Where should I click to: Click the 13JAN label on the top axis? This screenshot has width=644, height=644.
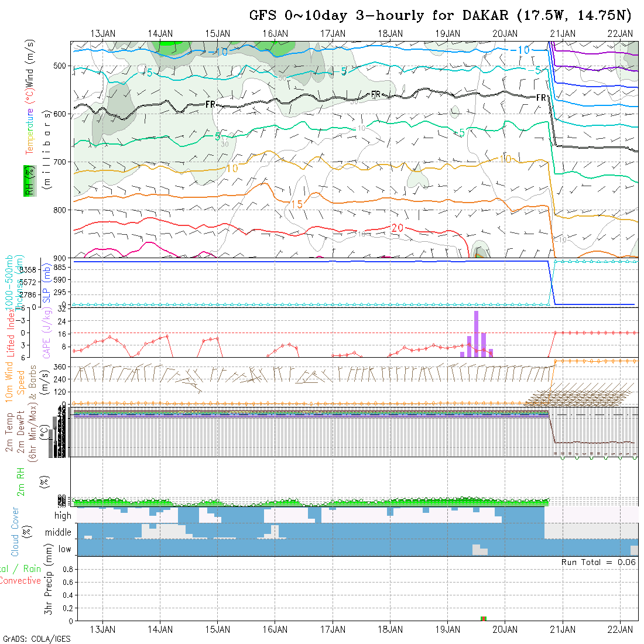pyautogui.click(x=103, y=33)
